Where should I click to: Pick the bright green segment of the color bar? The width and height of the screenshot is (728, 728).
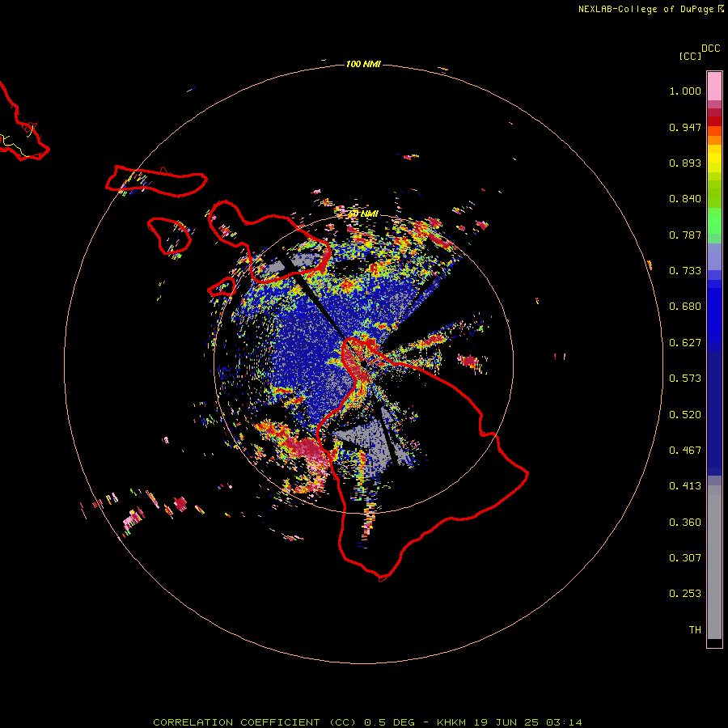[714, 221]
